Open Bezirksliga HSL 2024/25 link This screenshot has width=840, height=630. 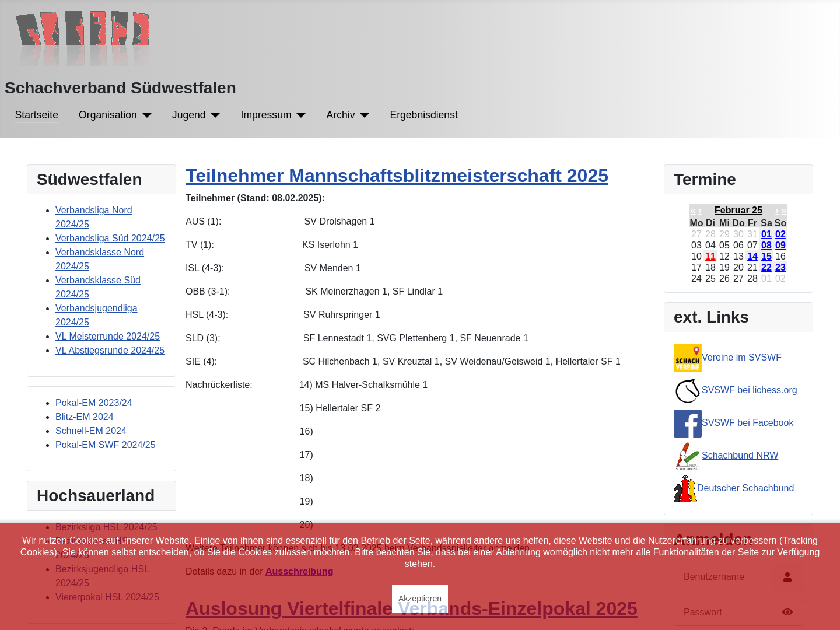(x=106, y=527)
